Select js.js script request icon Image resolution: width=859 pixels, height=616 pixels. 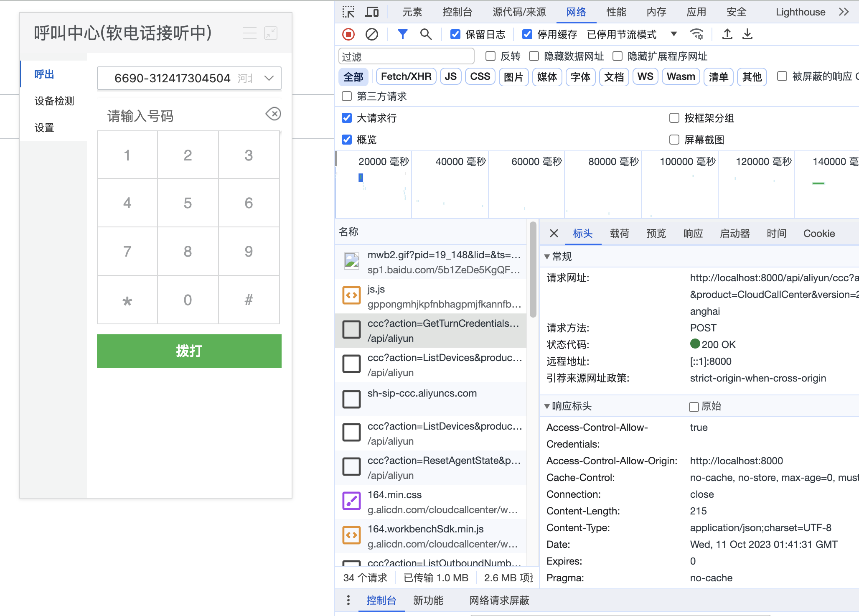coord(352,295)
